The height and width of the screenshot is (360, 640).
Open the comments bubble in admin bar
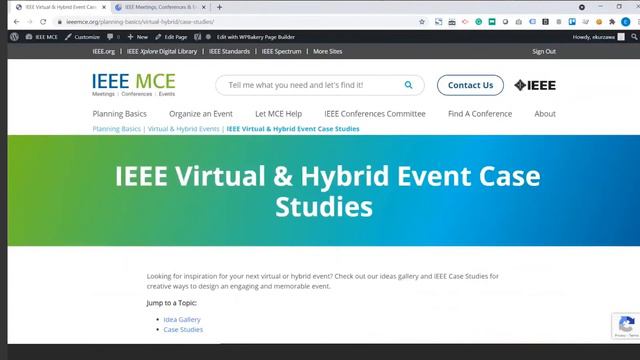click(113, 37)
